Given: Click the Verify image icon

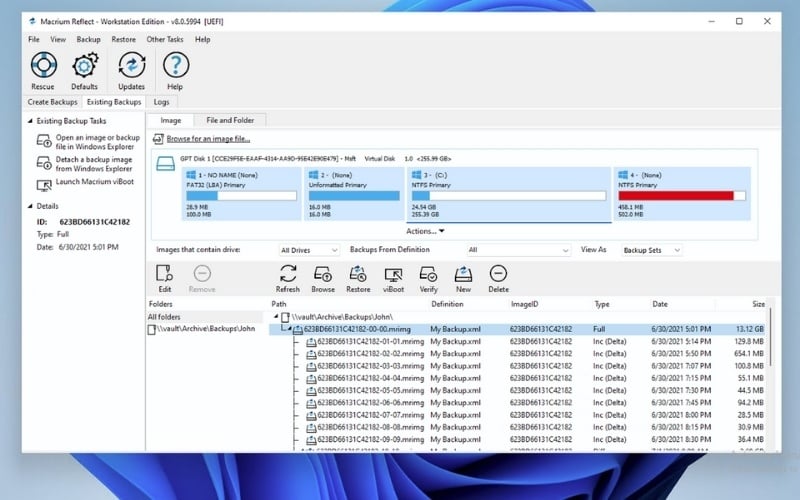Looking at the screenshot, I should tap(428, 274).
